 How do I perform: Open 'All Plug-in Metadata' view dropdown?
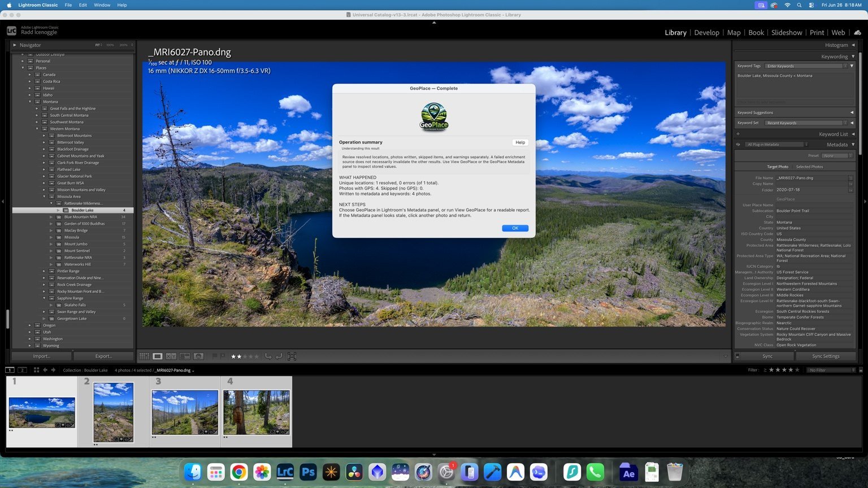click(777, 145)
